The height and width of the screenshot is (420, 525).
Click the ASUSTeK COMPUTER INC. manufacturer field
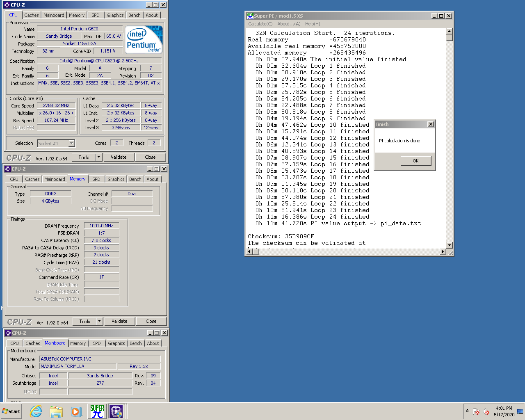[100, 359]
